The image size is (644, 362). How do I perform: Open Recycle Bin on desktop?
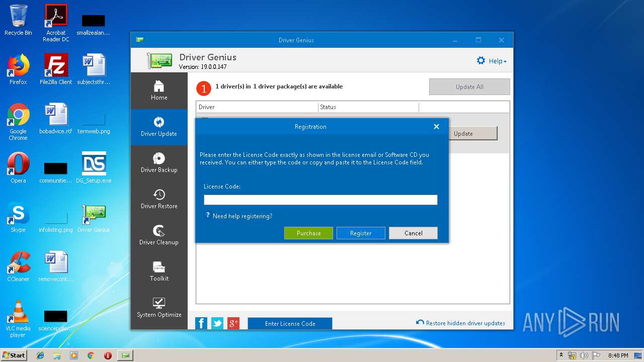(x=18, y=20)
